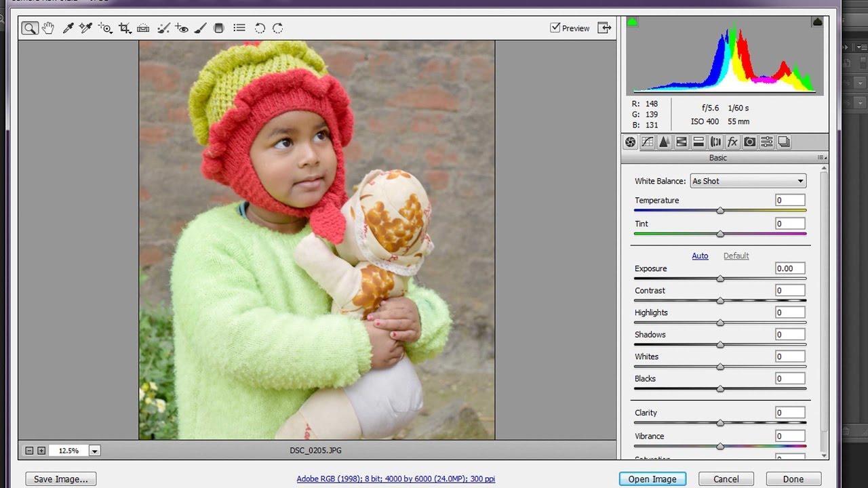Open the Basic panel tab
Screen dimensions: 868x488
point(631,142)
